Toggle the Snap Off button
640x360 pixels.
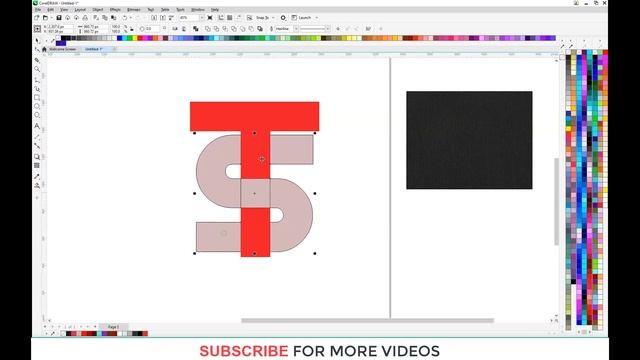coord(249,18)
